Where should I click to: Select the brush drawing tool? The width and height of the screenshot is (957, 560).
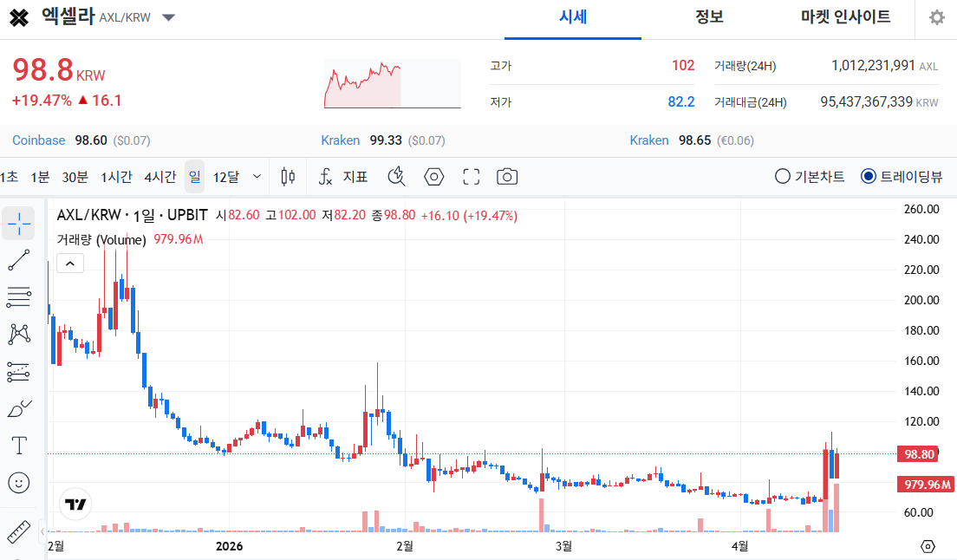click(x=19, y=408)
